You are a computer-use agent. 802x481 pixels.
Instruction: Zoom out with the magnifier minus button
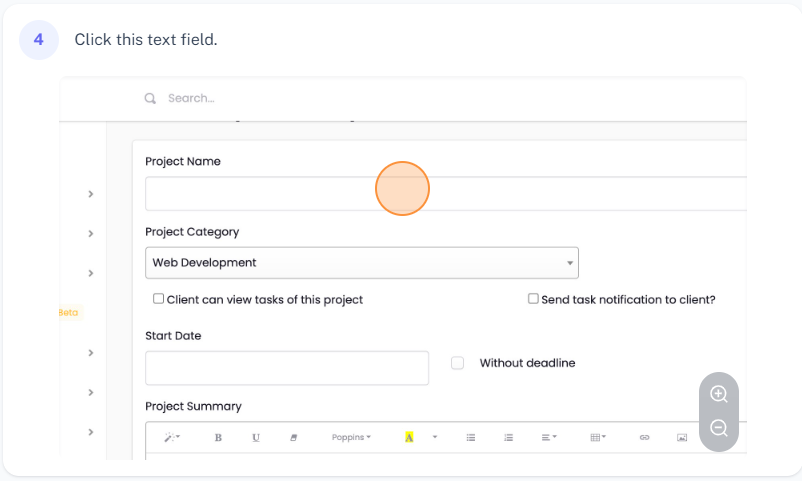click(x=718, y=429)
